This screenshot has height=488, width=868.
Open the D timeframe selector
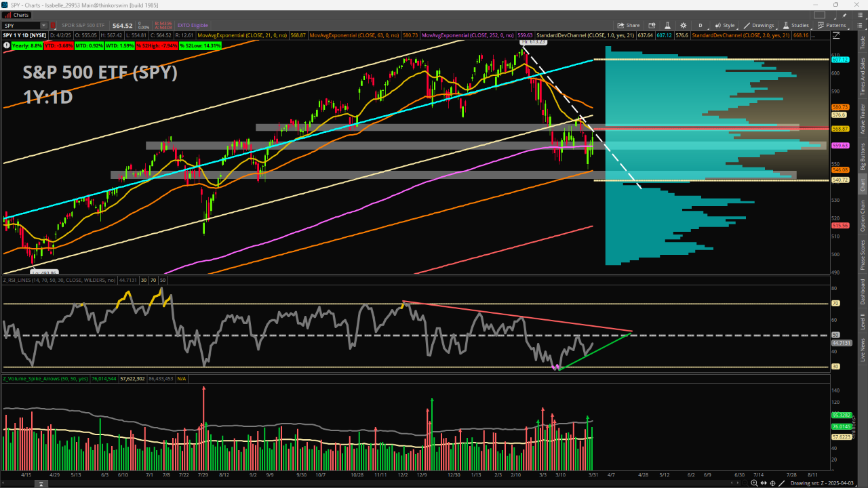701,25
